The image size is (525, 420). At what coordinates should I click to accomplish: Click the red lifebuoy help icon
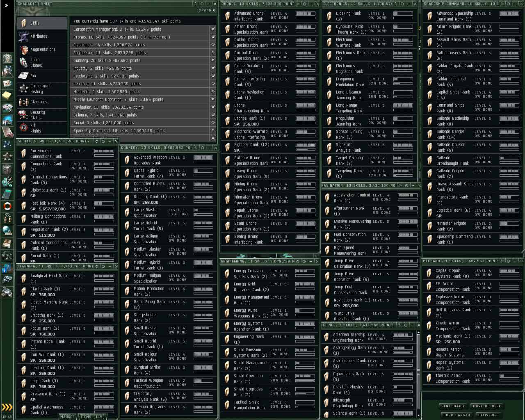point(7,206)
